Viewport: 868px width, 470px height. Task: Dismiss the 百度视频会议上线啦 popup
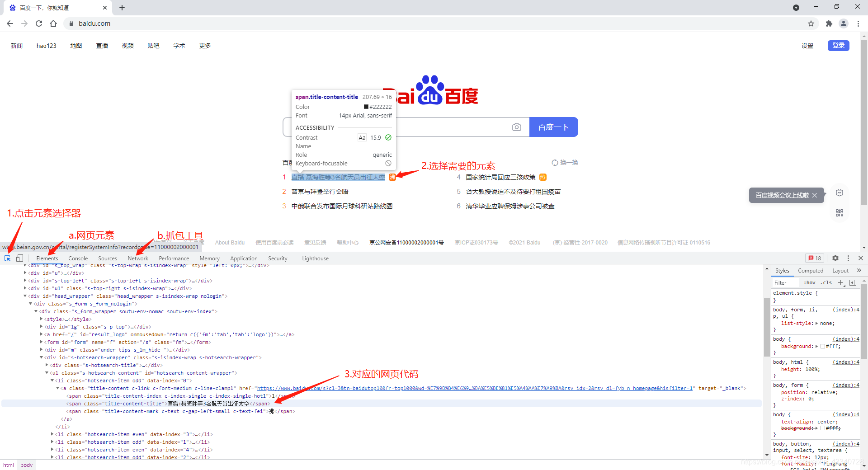click(815, 195)
